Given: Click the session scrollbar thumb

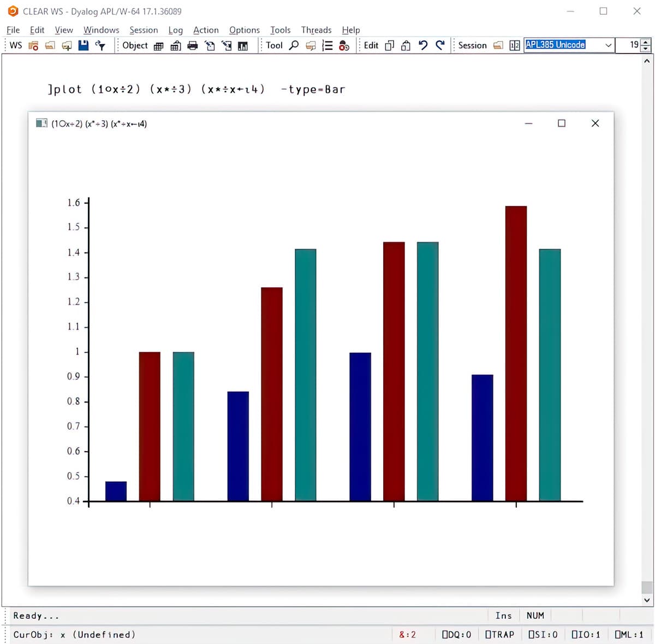Looking at the screenshot, I should tap(647, 587).
